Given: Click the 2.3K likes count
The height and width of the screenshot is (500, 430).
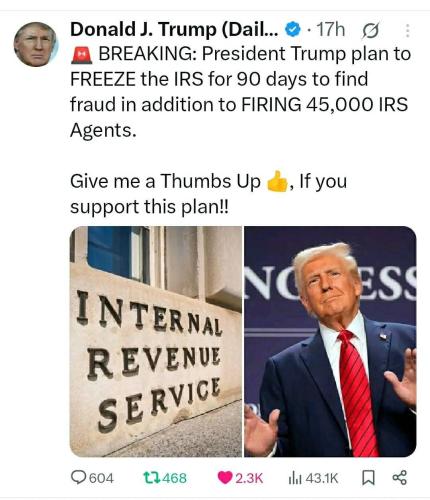Looking at the screenshot, I should 249,478.
